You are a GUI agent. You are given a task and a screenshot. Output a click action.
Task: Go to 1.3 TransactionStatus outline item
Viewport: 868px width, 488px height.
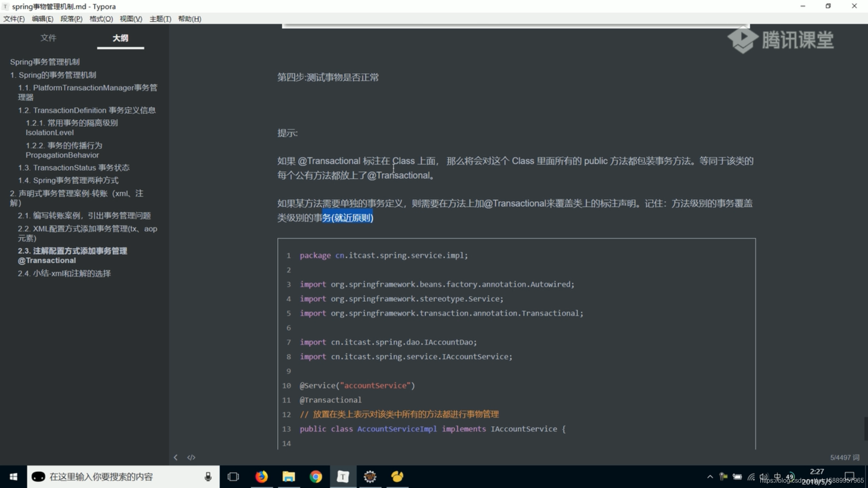74,167
